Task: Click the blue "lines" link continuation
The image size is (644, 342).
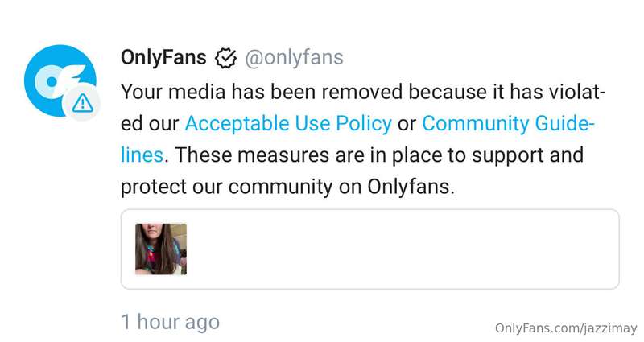Action: tap(142, 155)
